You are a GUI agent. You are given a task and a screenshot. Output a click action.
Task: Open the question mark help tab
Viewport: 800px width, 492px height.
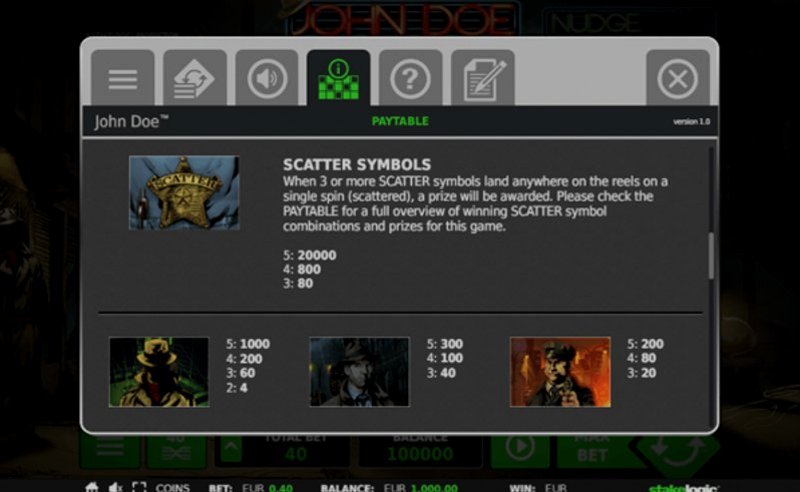tap(410, 78)
